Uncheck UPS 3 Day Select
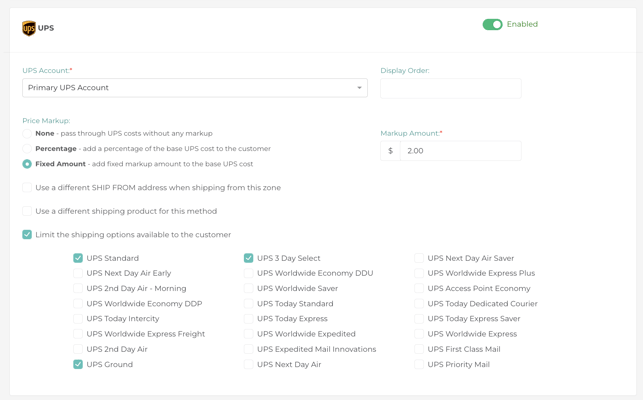This screenshot has height=400, width=643. pos(249,258)
